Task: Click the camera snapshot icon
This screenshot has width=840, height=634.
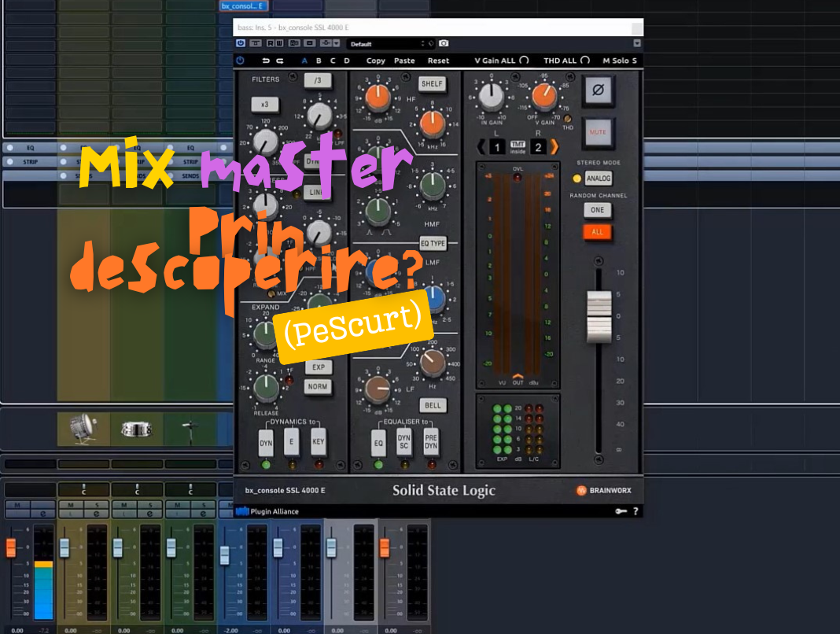Action: coord(444,43)
